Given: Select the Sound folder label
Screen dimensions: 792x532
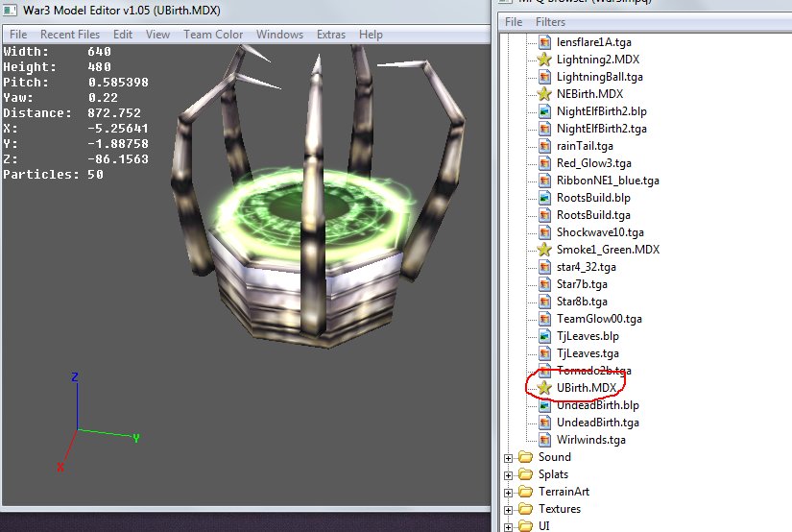Looking at the screenshot, I should 555,457.
